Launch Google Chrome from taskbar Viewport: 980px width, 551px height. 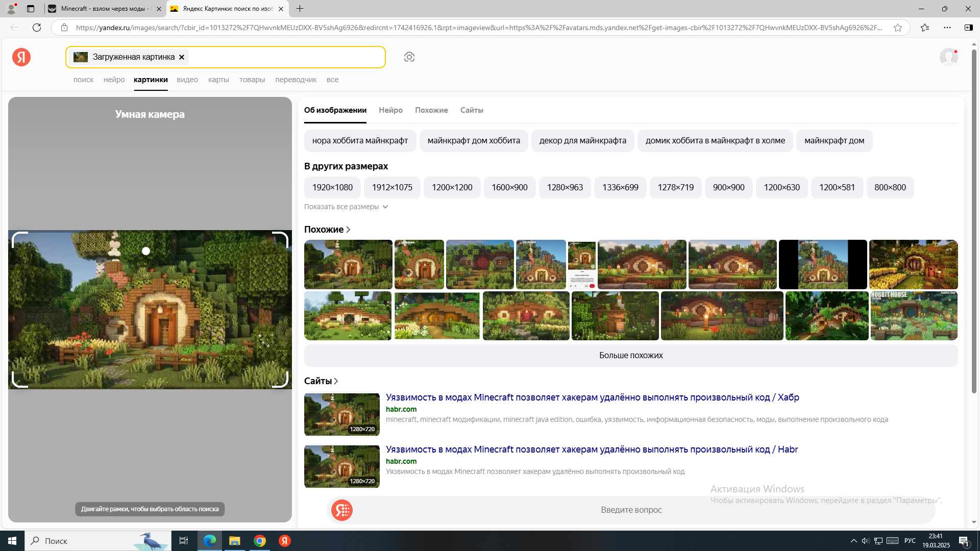[260, 541]
